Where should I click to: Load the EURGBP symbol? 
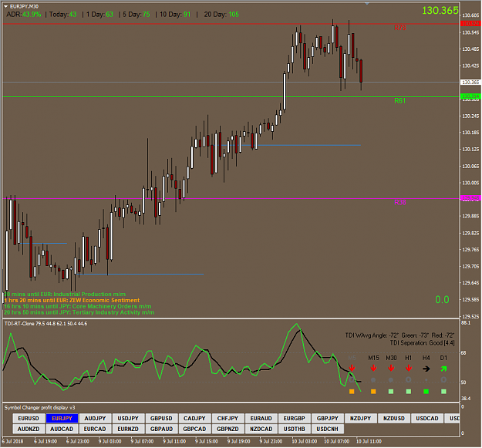pos(294,419)
